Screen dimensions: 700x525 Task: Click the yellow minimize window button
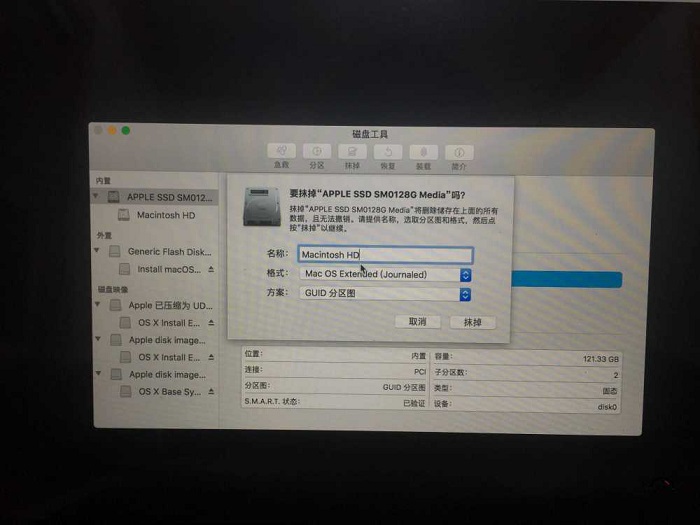(112, 130)
